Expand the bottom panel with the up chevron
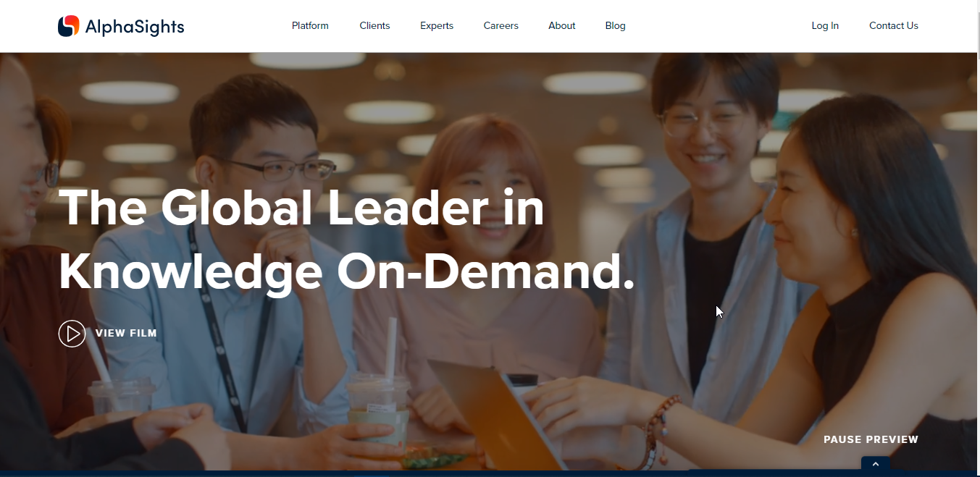This screenshot has width=980, height=477. click(875, 464)
